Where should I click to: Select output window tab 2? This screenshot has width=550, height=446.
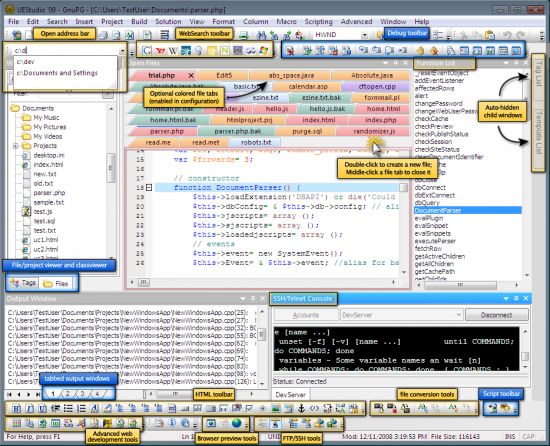pyautogui.click(x=67, y=394)
